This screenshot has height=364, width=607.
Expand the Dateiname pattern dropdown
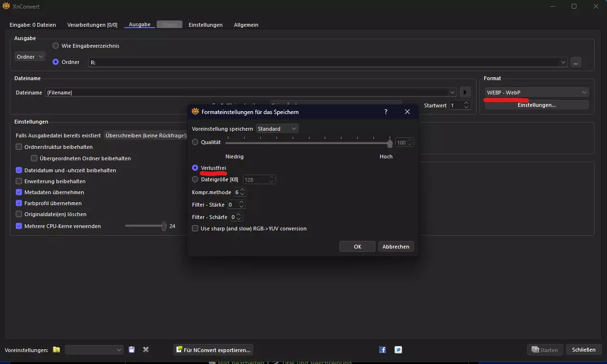452,92
